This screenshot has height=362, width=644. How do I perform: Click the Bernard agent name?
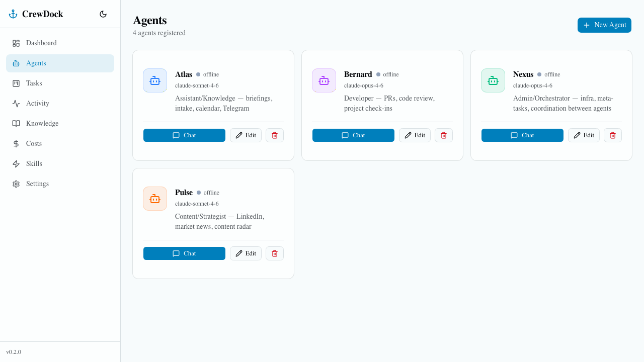[x=358, y=74]
